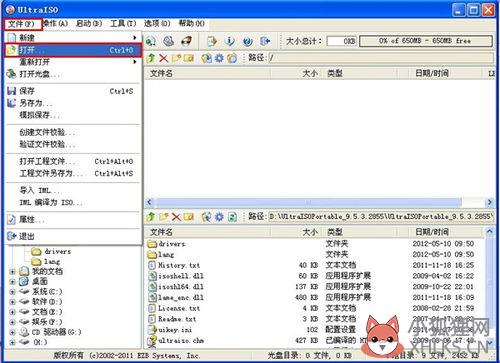This screenshot has width=500, height=363.
Task: Choose 打开光盘... from the File menu
Action: coord(73,74)
